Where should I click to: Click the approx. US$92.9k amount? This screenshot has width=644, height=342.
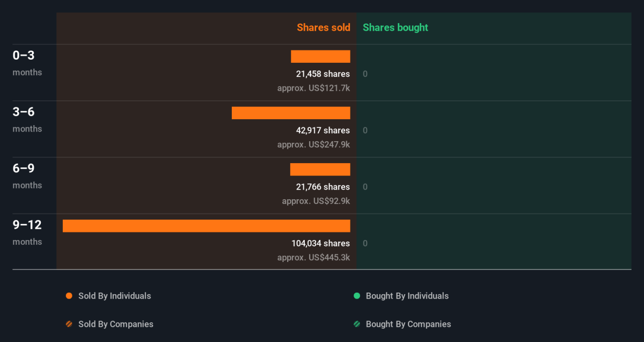click(x=316, y=201)
